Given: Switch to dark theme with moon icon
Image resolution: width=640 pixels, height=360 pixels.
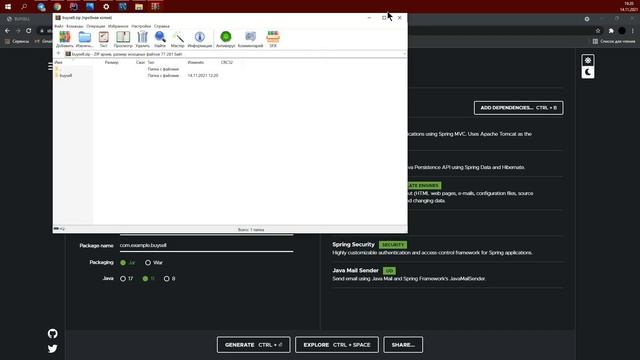Looking at the screenshot, I should click(588, 72).
